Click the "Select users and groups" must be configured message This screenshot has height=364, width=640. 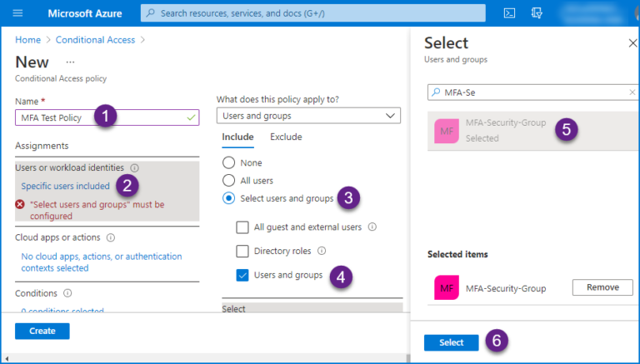[x=97, y=210]
